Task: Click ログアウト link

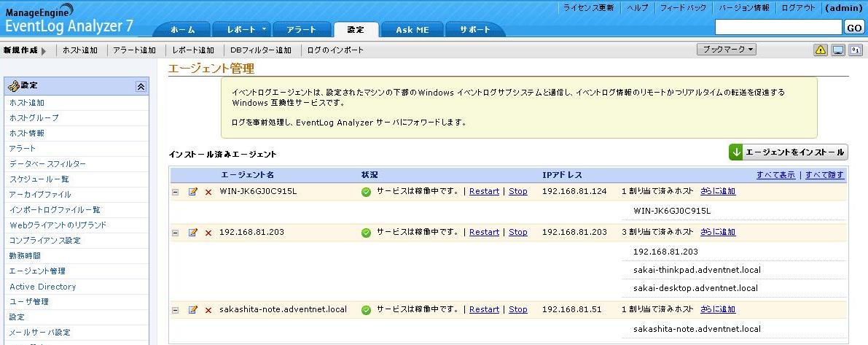Action: 799,8
